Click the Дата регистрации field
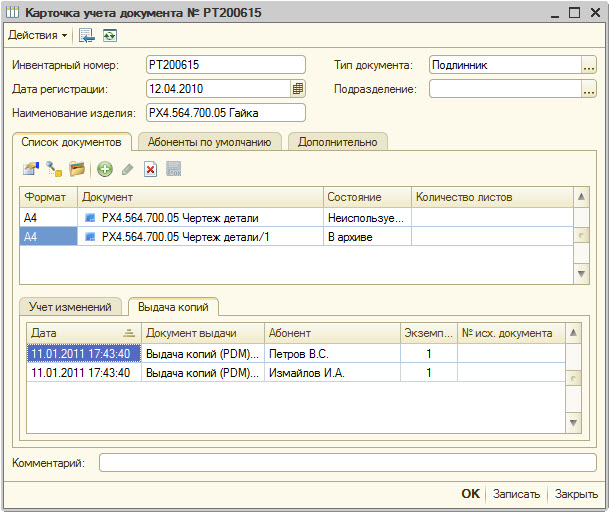 (219, 89)
